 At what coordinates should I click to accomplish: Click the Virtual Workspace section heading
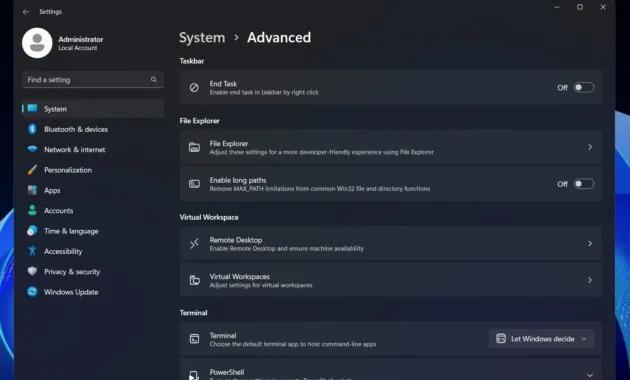coord(209,217)
